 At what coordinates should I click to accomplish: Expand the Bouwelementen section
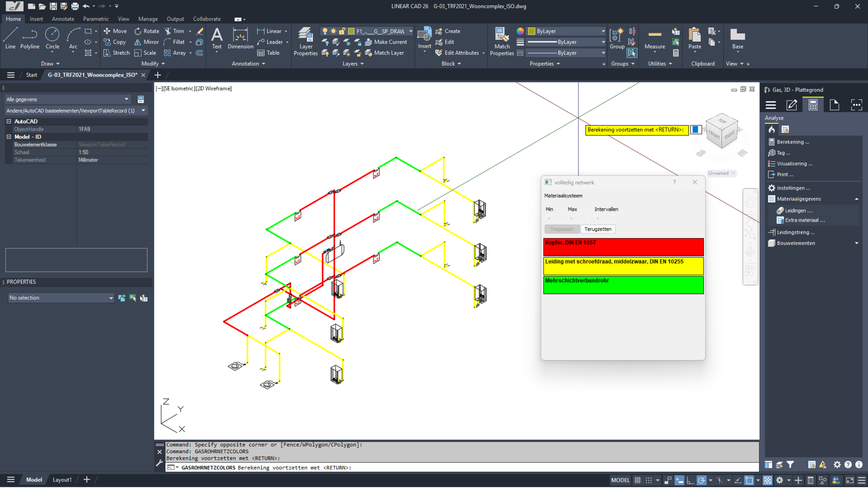pos(856,243)
